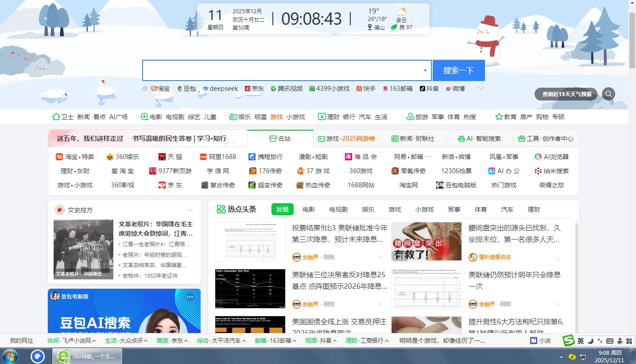Open 4399小游戏 quick link
Screen dimensions: 636x364
pos(330,89)
